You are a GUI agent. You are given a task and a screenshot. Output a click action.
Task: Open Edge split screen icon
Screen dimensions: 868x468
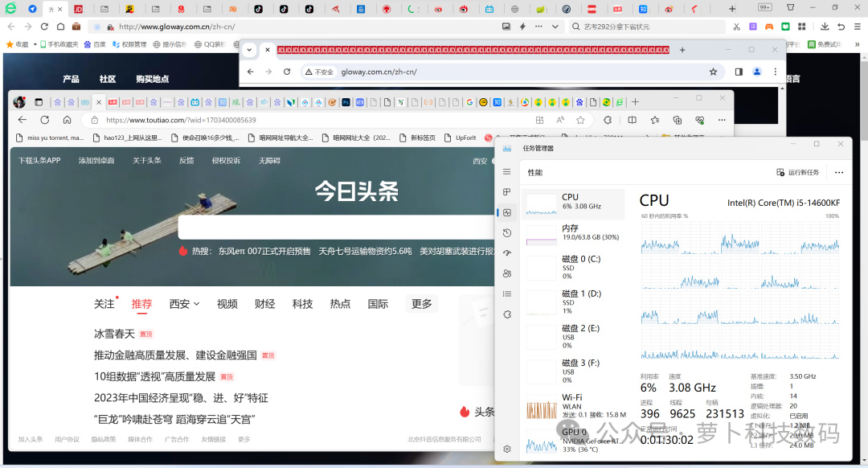(x=633, y=120)
